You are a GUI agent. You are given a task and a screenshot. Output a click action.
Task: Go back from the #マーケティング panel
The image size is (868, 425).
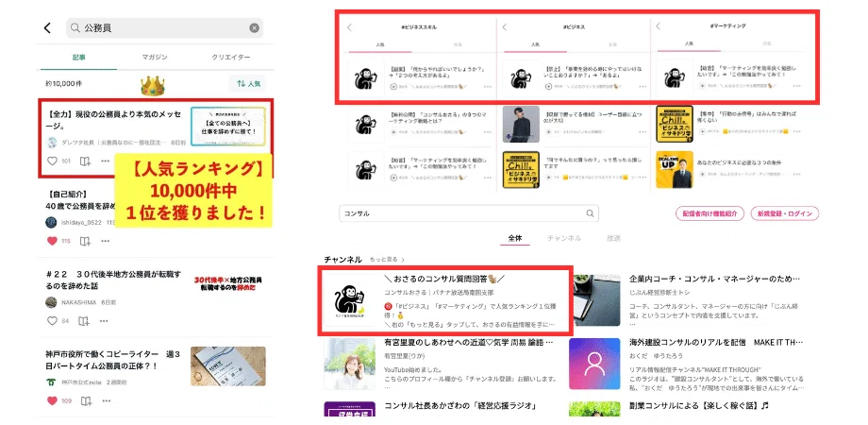(658, 26)
